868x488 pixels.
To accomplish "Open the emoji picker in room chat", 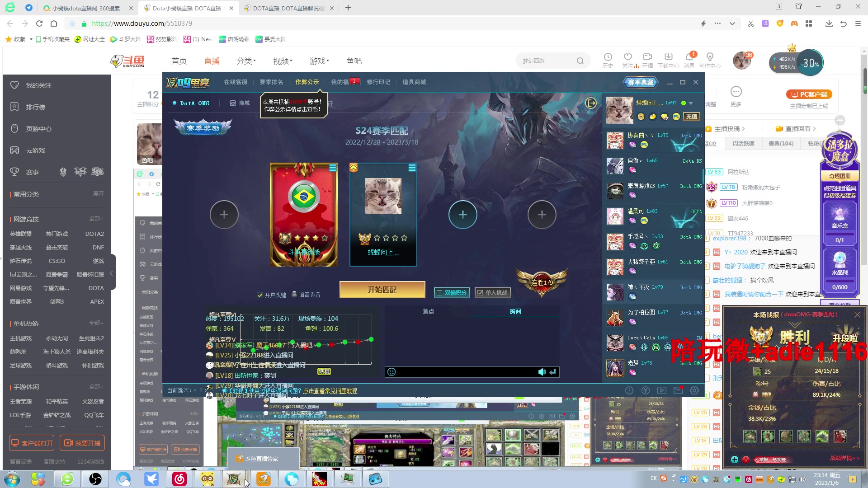I will pos(392,372).
